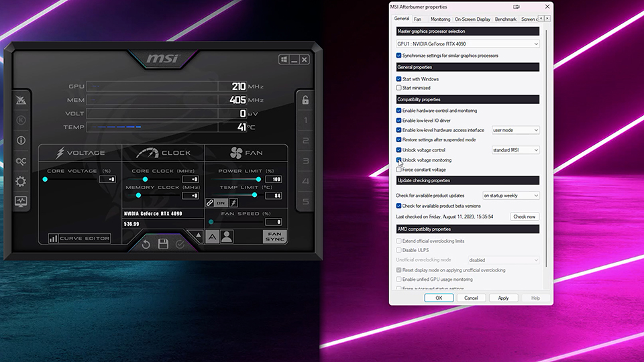644x362 pixels.
Task: Open the hardware monitor graph icon
Action: point(21,201)
